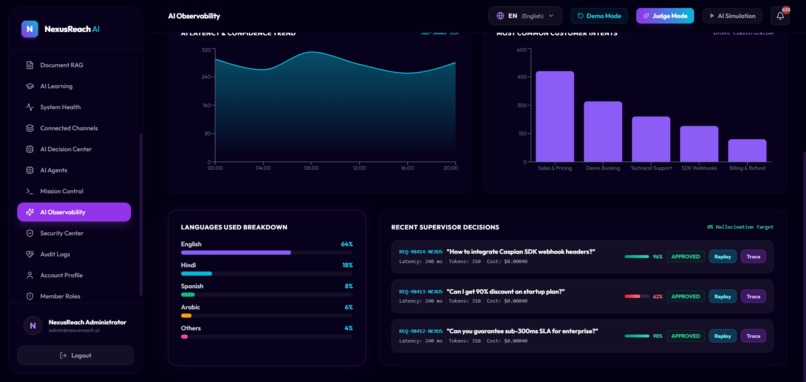Enable Demo Mode button
The width and height of the screenshot is (806, 382).
599,16
